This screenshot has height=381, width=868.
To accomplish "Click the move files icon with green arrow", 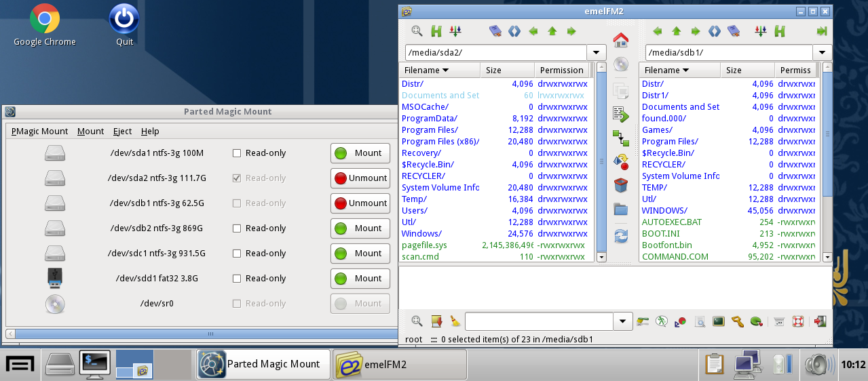I will (x=620, y=114).
